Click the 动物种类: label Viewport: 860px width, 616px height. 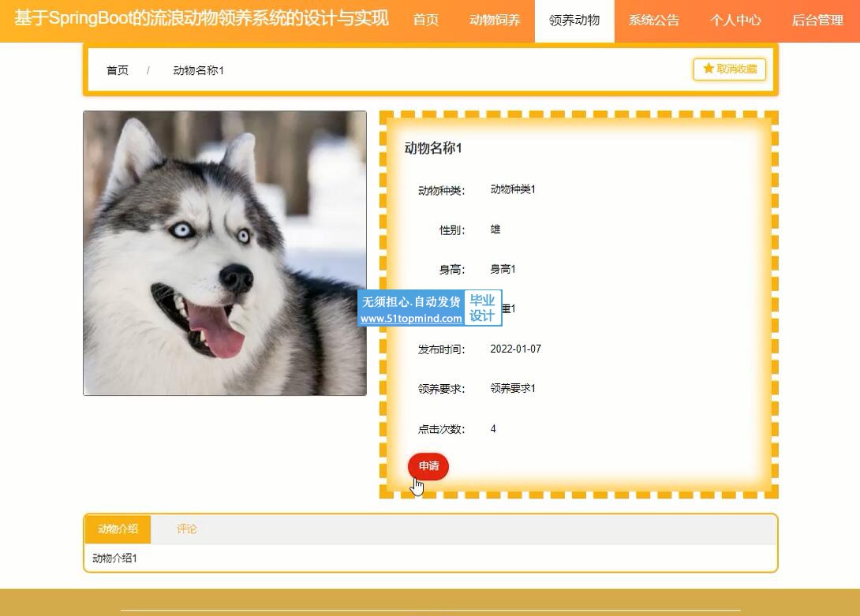(x=442, y=191)
